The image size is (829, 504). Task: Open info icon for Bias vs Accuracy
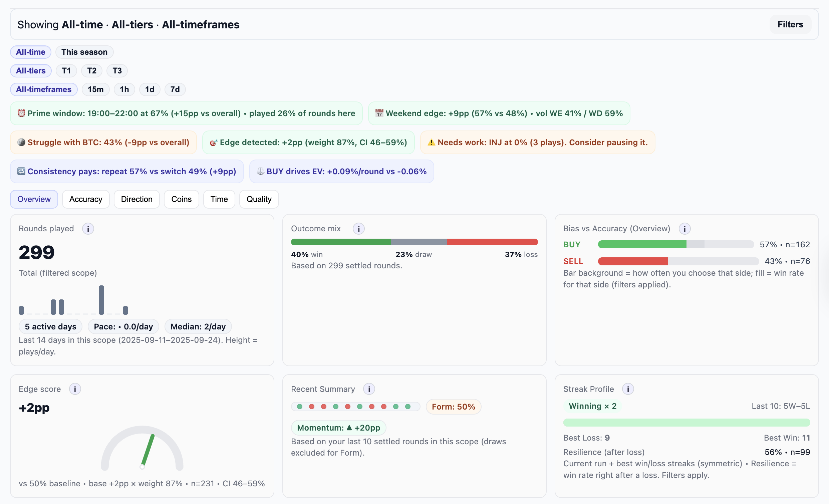[x=684, y=229]
